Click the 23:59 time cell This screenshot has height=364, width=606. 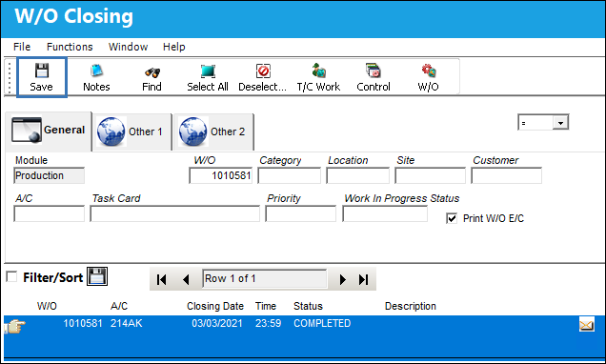pyautogui.click(x=268, y=323)
